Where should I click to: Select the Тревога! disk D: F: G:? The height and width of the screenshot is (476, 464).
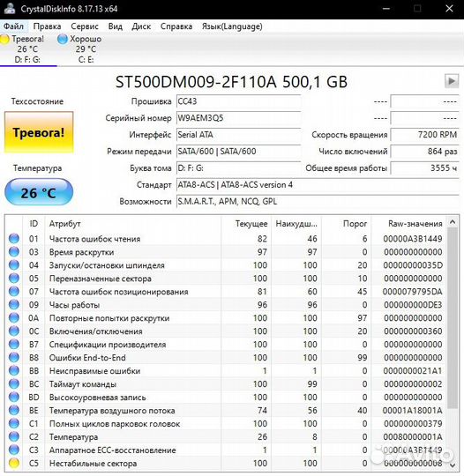[27, 48]
